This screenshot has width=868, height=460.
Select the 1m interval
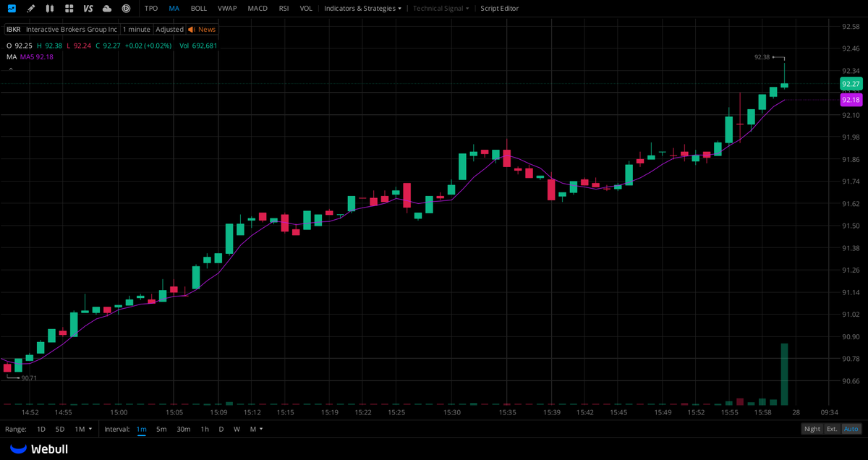141,429
